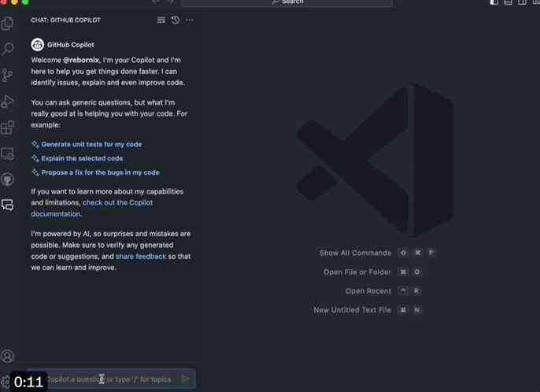Open the GitHub view in activity bar
This screenshot has height=392, width=540.
click(7, 179)
